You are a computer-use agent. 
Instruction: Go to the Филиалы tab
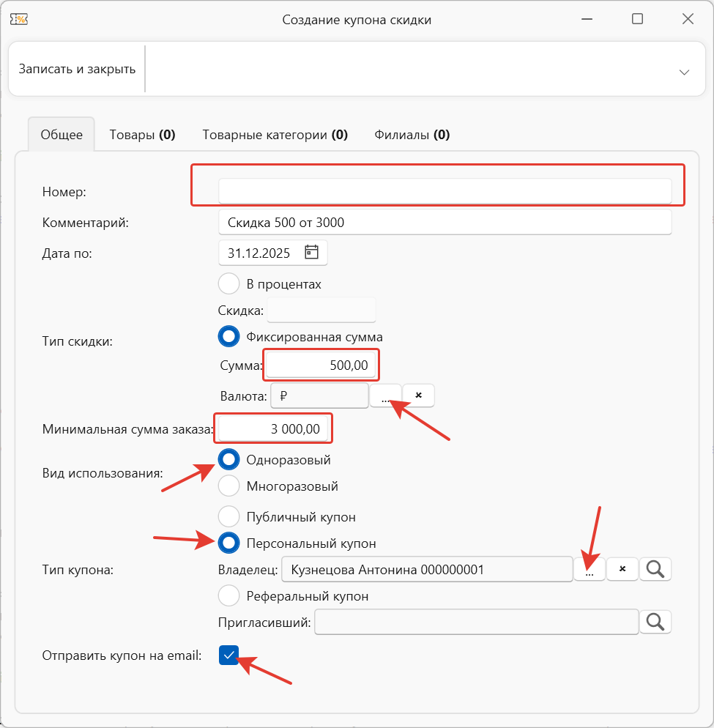(x=412, y=135)
